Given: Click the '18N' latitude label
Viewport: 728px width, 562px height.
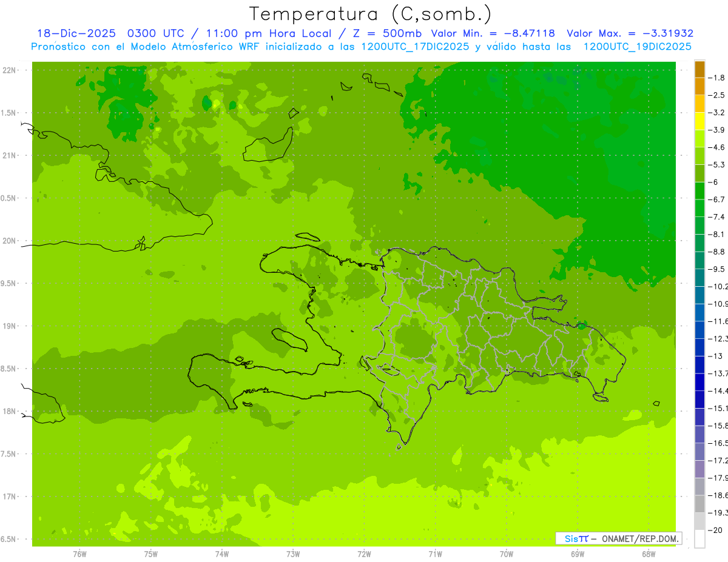Looking at the screenshot, I should pyautogui.click(x=9, y=411).
